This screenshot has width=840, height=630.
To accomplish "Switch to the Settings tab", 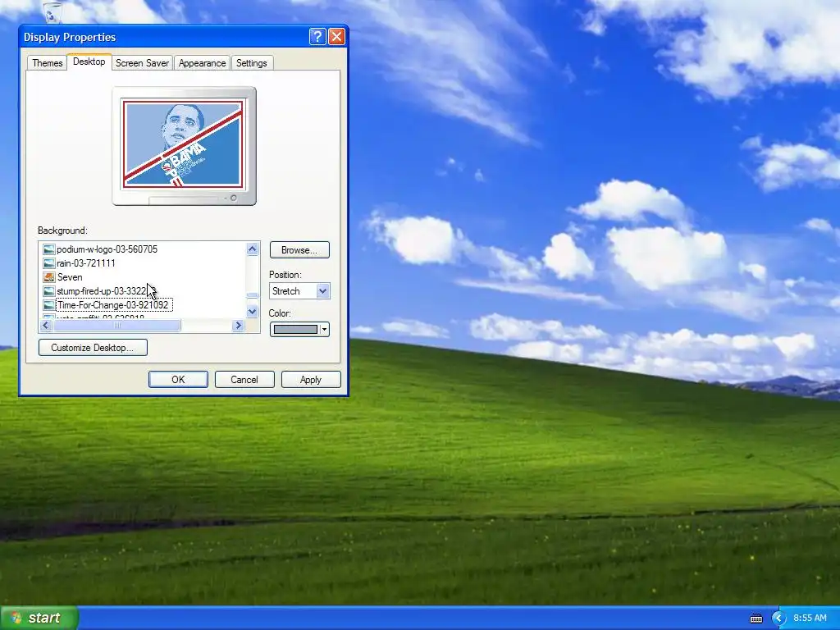I will (x=251, y=62).
